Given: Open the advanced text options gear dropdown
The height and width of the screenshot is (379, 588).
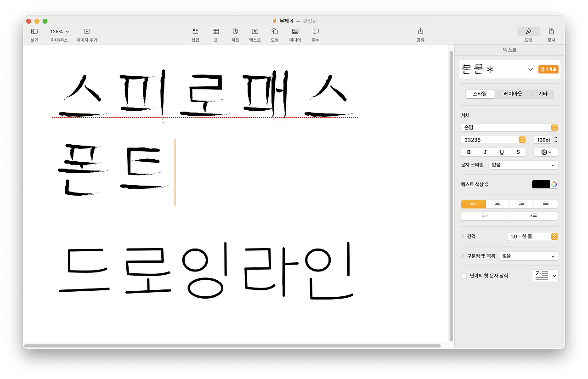Looking at the screenshot, I should point(546,152).
